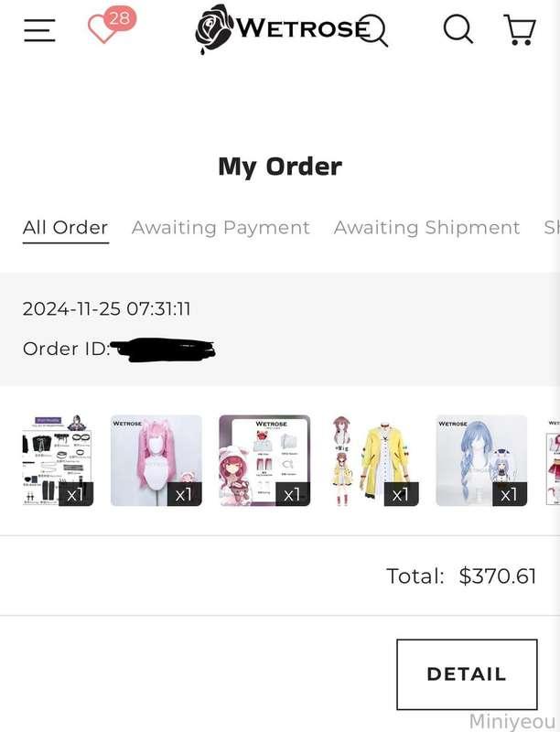This screenshot has width=560, height=732.
Task: Open the pink wig product thumbnail
Action: (156, 460)
